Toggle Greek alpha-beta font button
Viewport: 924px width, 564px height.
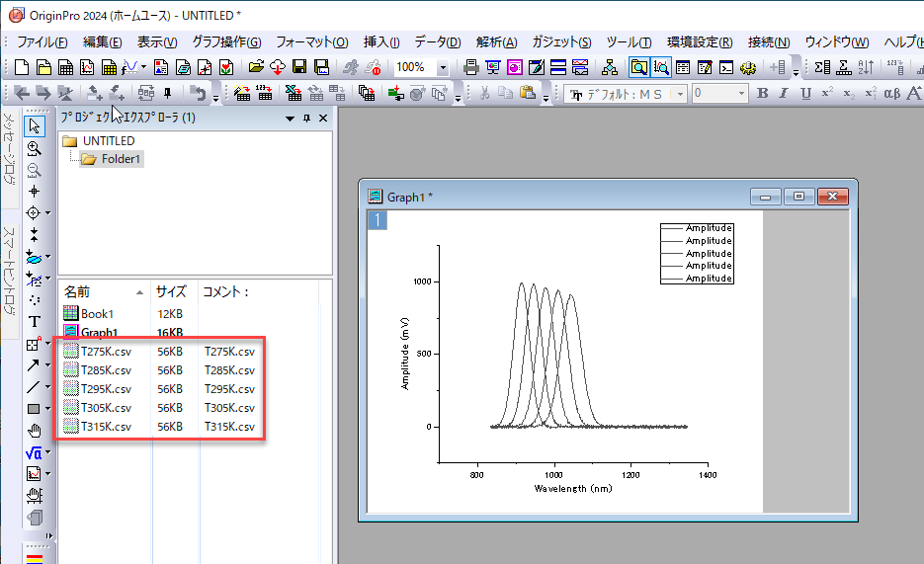tap(892, 93)
